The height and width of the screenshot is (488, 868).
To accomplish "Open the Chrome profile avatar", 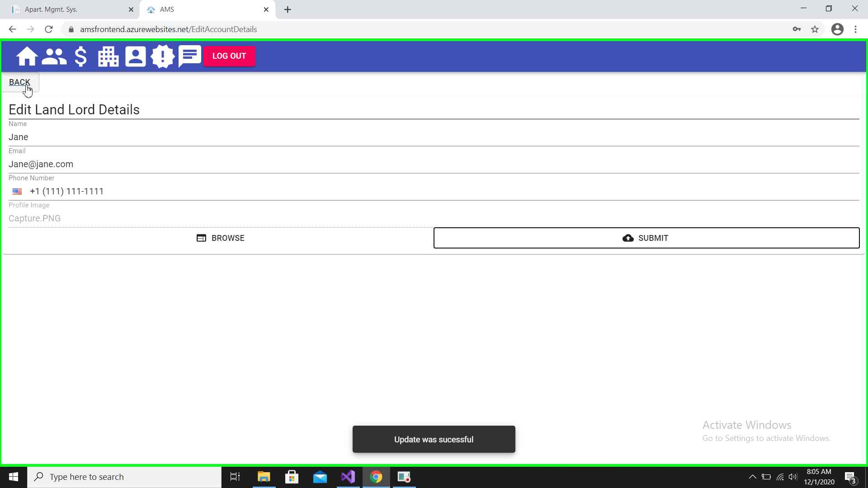I will pos(837,29).
